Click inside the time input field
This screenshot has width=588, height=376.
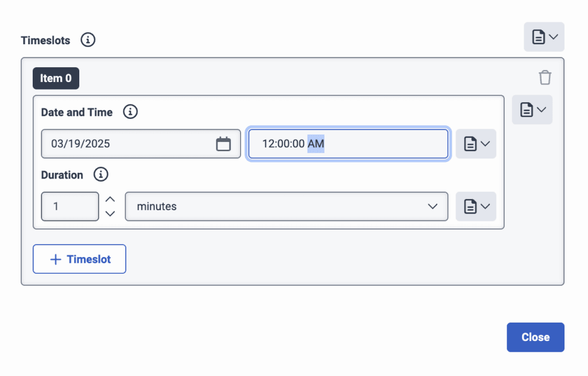pos(347,144)
